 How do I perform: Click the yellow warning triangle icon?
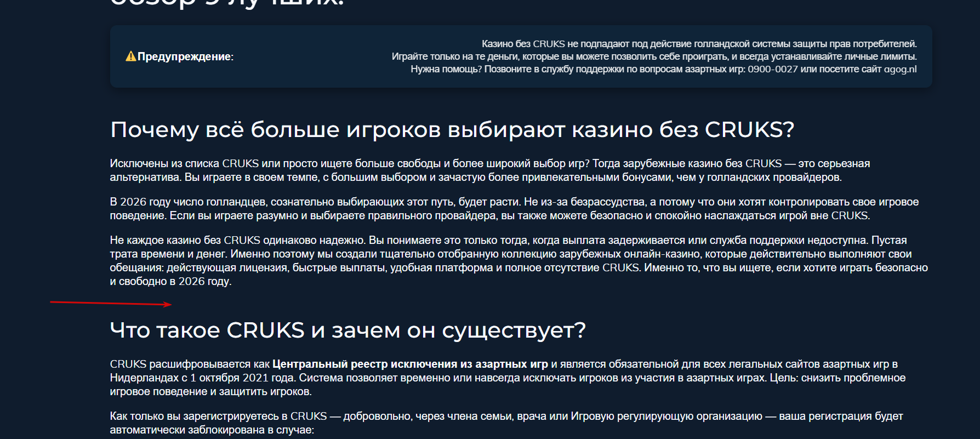(131, 56)
